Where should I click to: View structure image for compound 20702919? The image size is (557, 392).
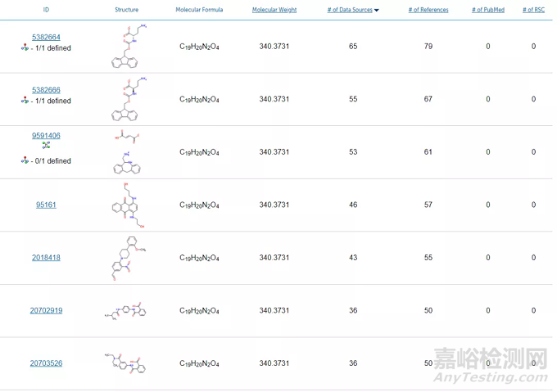point(127,310)
